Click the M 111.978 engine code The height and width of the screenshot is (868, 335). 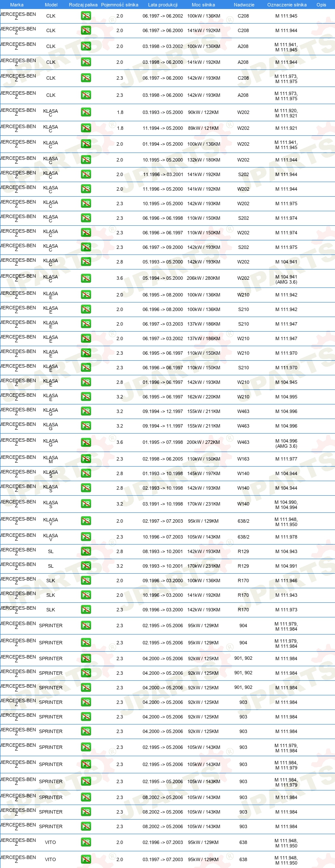tap(286, 537)
